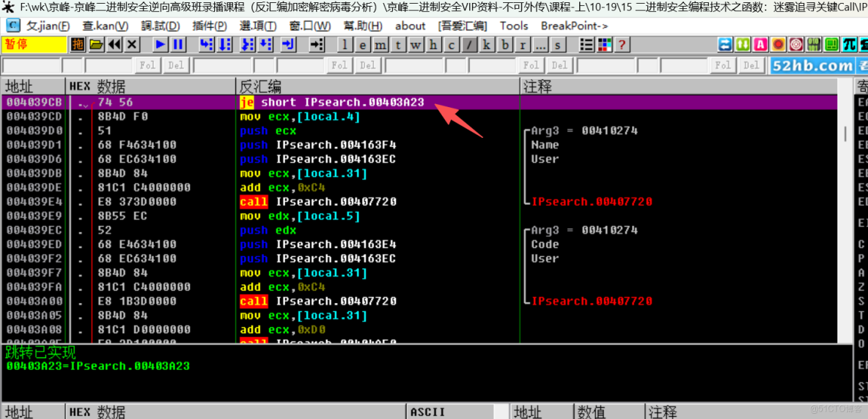Show Breakpoints via the b button
The width and height of the screenshot is (868, 419).
click(505, 45)
